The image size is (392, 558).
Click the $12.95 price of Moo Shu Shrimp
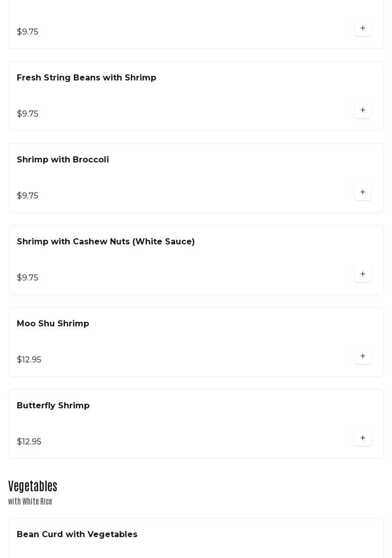click(x=29, y=360)
